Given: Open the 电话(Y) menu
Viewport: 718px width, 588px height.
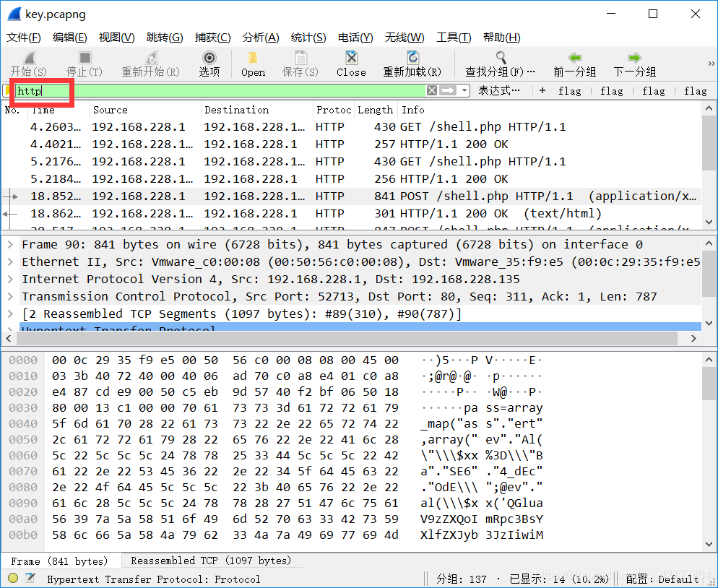Looking at the screenshot, I should tap(355, 38).
